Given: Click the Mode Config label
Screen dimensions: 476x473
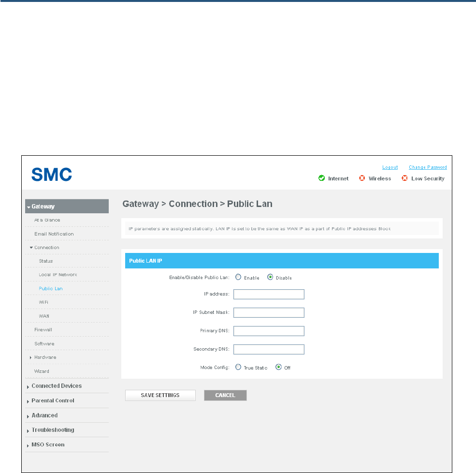Looking at the screenshot, I should coord(215,368).
